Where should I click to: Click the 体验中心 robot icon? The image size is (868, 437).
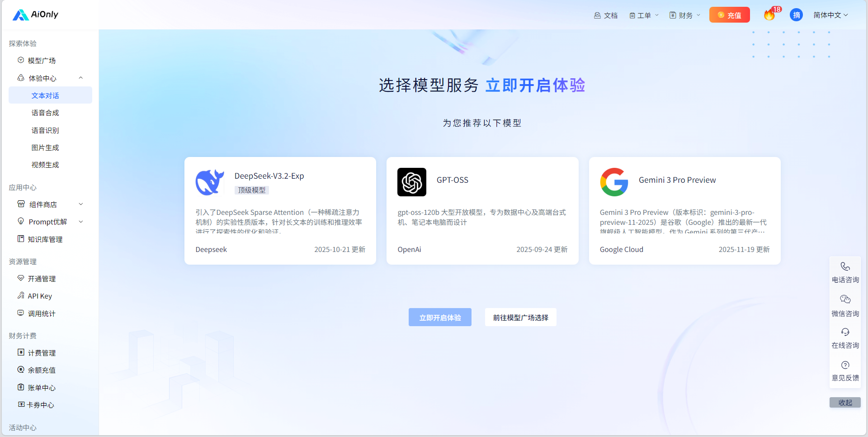click(21, 78)
